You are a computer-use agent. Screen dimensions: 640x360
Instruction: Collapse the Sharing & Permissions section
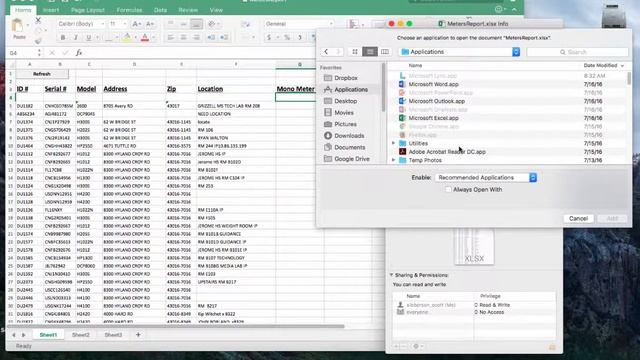click(391, 275)
